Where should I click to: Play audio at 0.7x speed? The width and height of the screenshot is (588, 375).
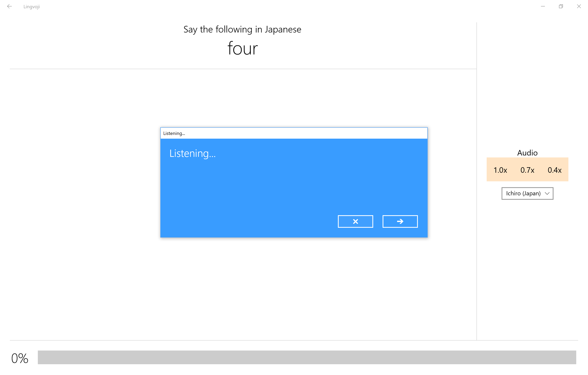click(527, 170)
